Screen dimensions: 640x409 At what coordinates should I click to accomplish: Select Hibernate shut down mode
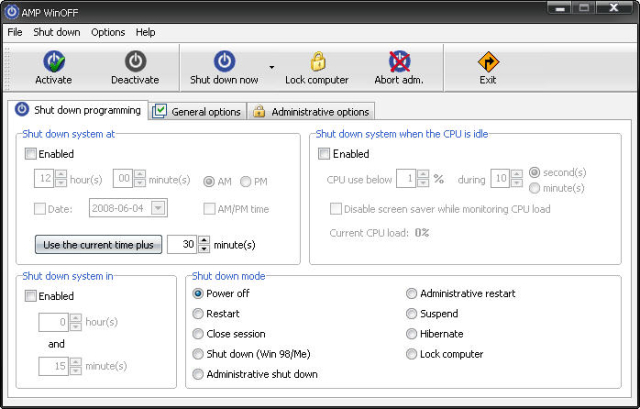point(411,334)
